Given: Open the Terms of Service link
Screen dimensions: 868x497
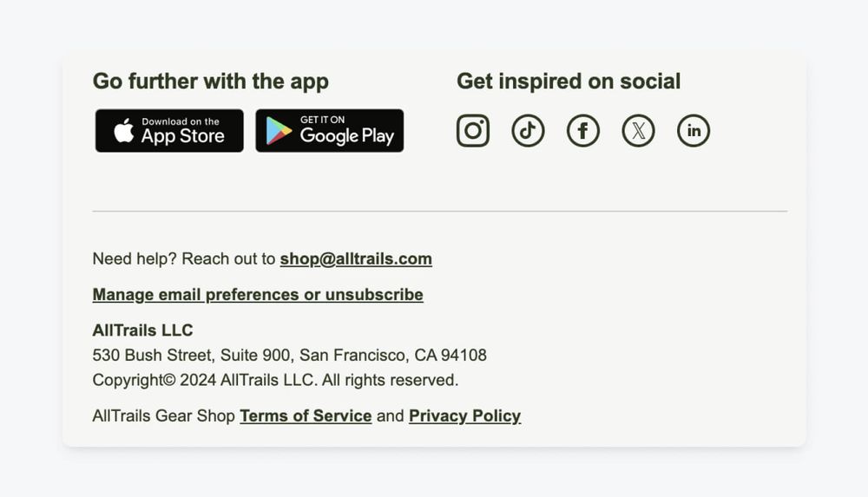Looking at the screenshot, I should 306,415.
